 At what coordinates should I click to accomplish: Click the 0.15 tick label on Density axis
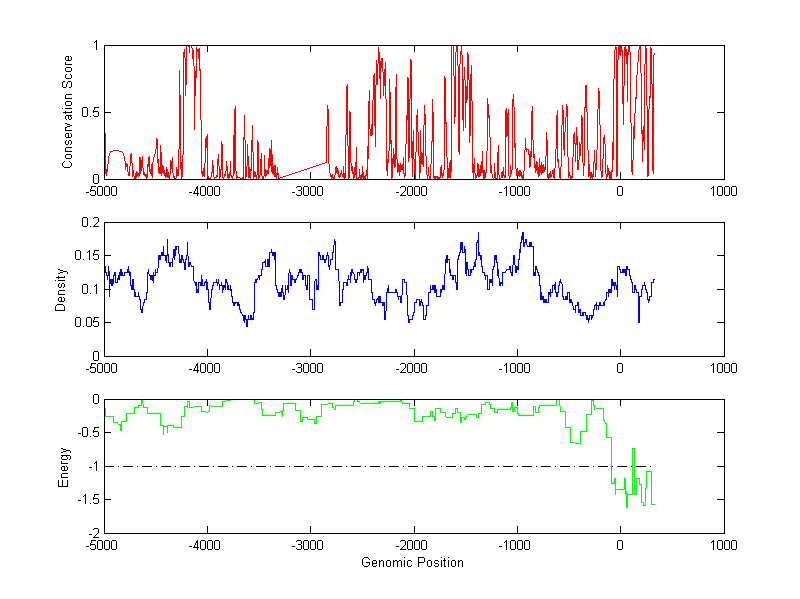[86, 255]
